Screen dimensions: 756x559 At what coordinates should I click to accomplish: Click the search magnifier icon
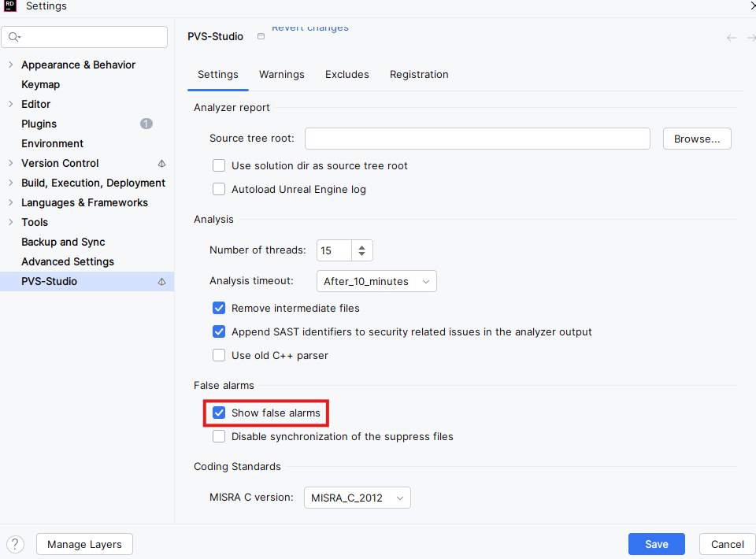14,37
